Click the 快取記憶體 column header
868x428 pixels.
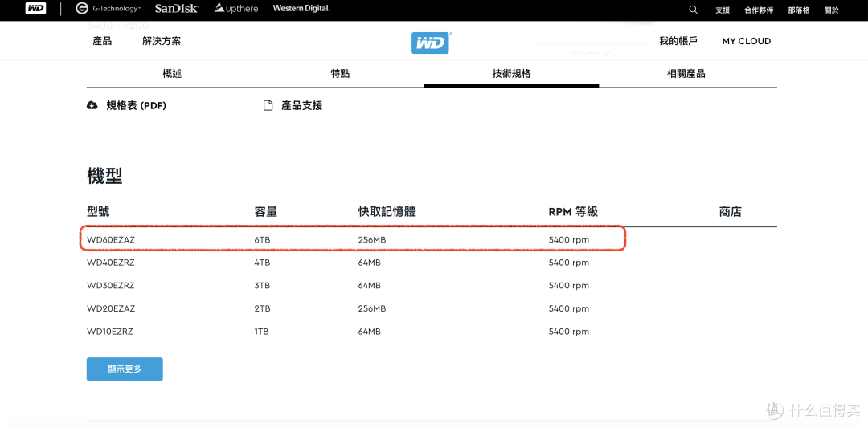point(387,212)
